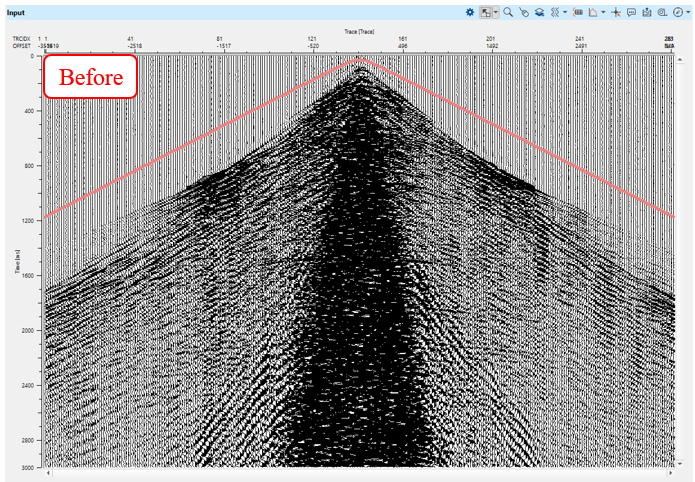Click the picking tool icon beside magnifier
Screen dimensions: 695x482
(524, 12)
